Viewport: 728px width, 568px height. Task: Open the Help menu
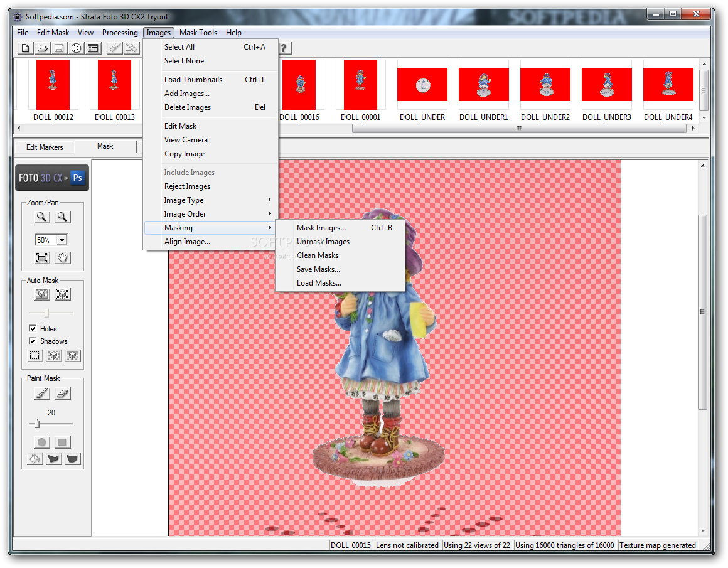click(x=233, y=33)
